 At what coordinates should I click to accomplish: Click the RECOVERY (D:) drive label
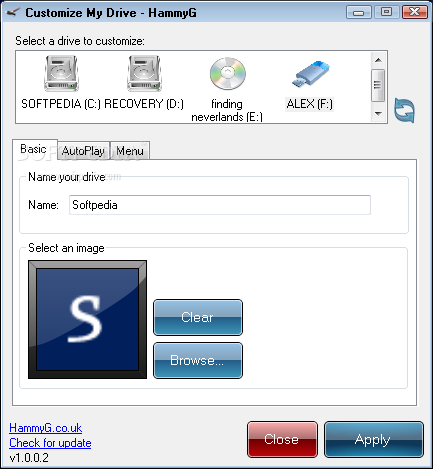144,104
